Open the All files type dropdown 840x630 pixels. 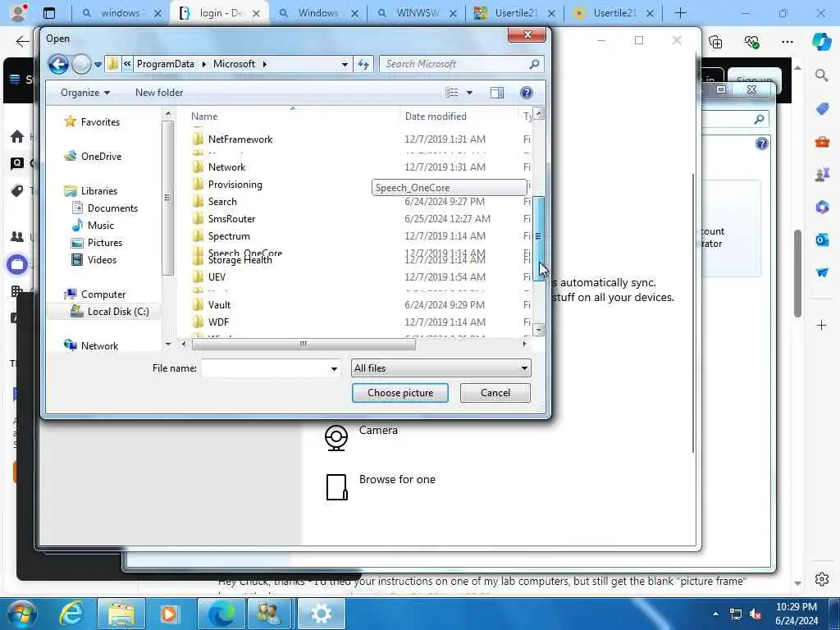tap(441, 368)
